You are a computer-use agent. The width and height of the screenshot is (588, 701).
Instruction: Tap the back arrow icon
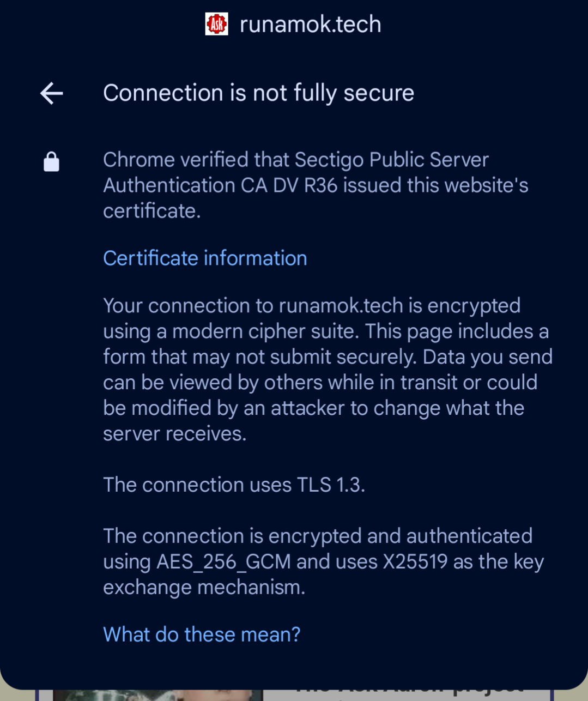click(52, 93)
